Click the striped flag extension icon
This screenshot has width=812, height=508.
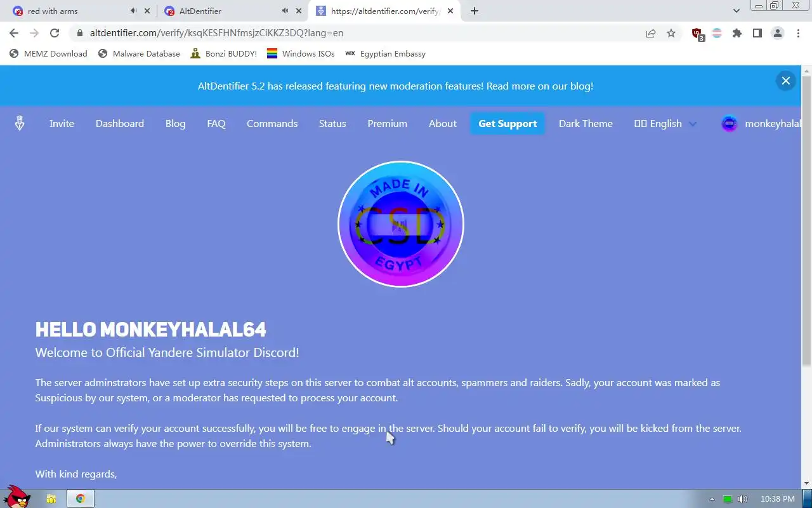point(717,33)
